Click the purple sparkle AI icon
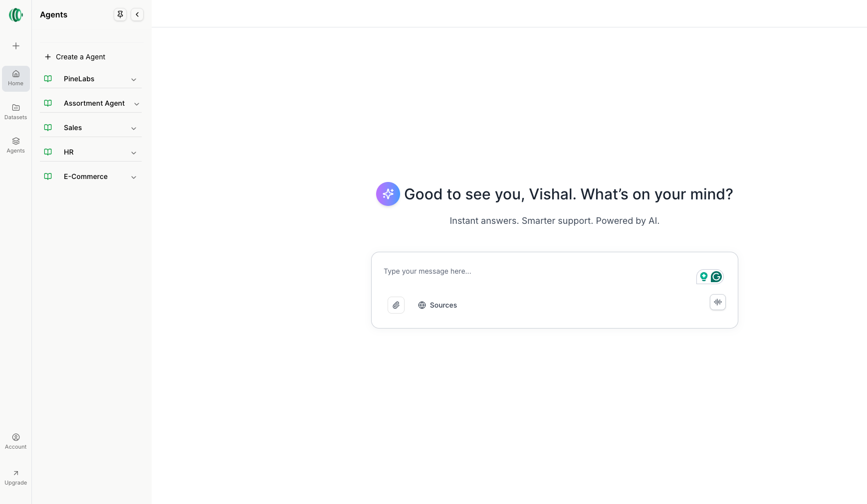The height and width of the screenshot is (504, 867). pos(388,194)
